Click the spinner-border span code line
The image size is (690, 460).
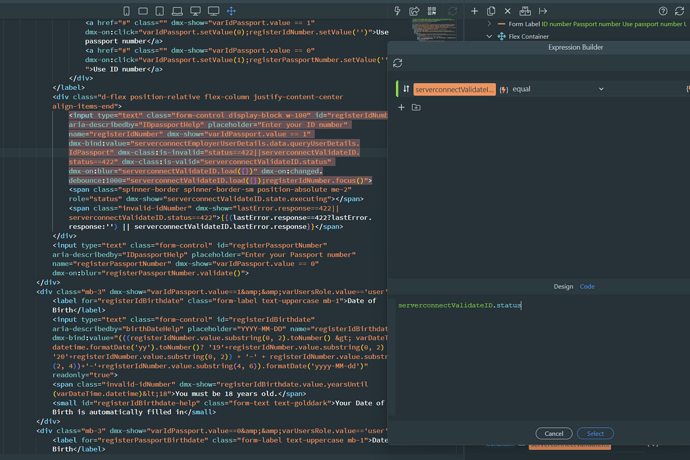click(x=210, y=190)
